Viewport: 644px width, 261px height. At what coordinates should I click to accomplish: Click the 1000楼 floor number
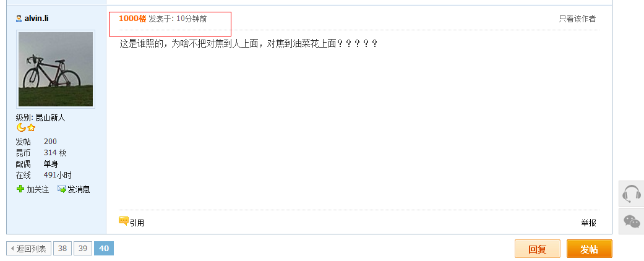pos(132,19)
